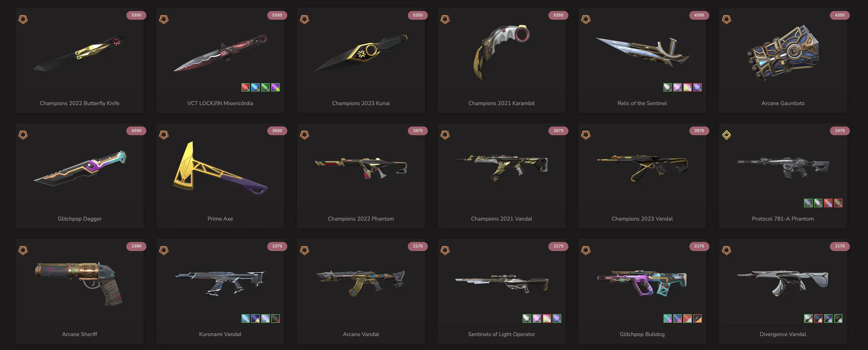Select the blue chroma swatch on VCT LOCK//IN Misericórdia
Viewport: 868px width, 350px height.
pyautogui.click(x=255, y=87)
